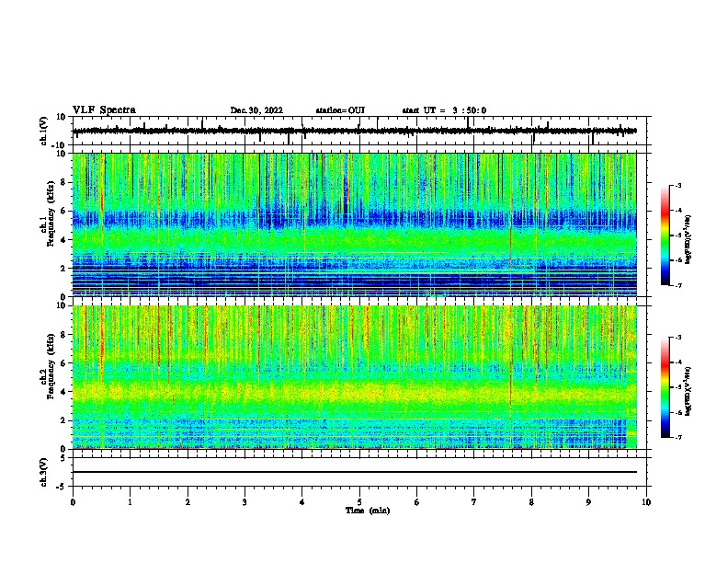The height and width of the screenshot is (563, 728).
Task: Click time axis tick label '10'
Action: 646,502
